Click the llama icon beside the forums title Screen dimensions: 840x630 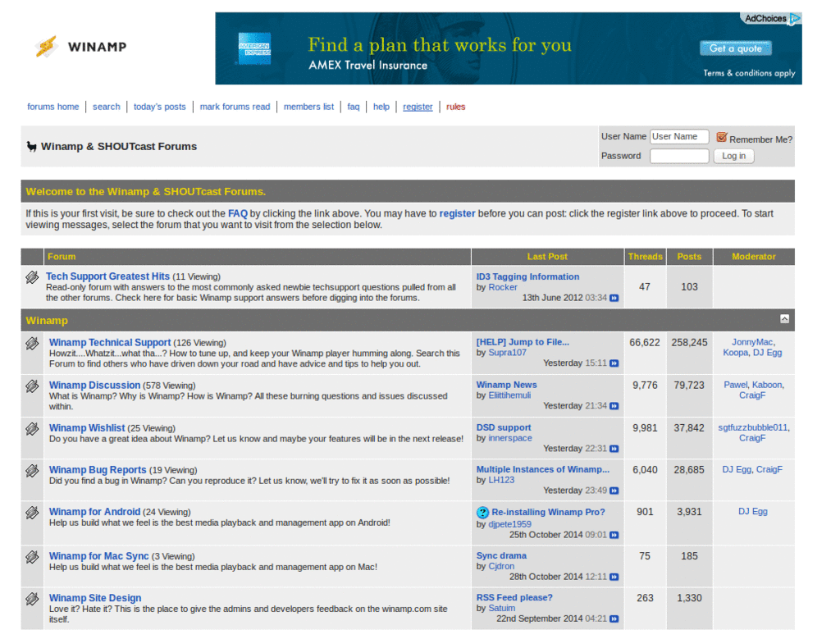pos(32,146)
